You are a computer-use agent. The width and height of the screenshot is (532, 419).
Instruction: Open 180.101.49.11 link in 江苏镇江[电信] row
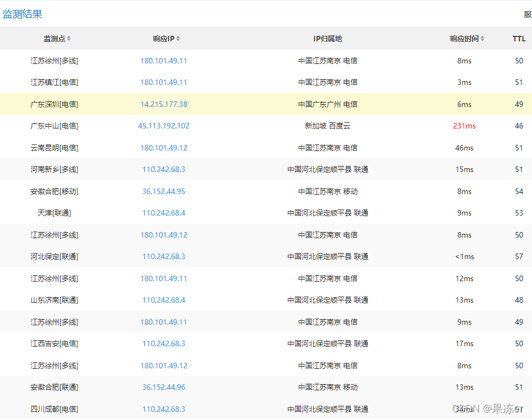[x=164, y=83]
